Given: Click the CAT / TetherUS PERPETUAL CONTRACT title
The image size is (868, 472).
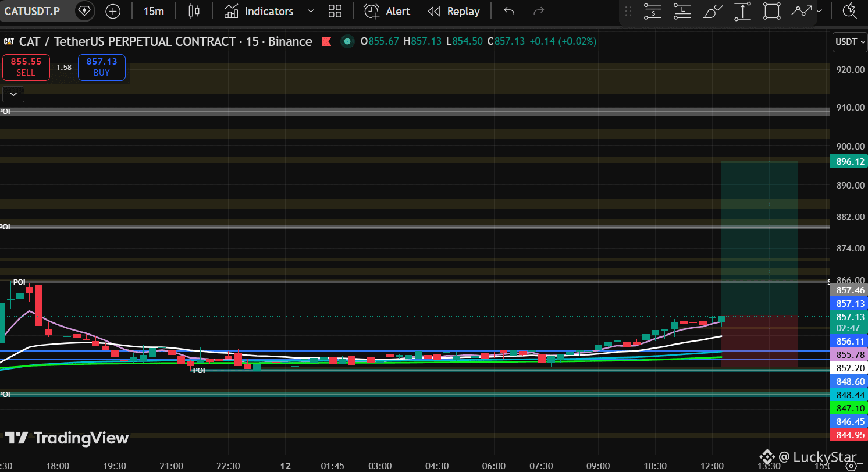Looking at the screenshot, I should pyautogui.click(x=126, y=41).
